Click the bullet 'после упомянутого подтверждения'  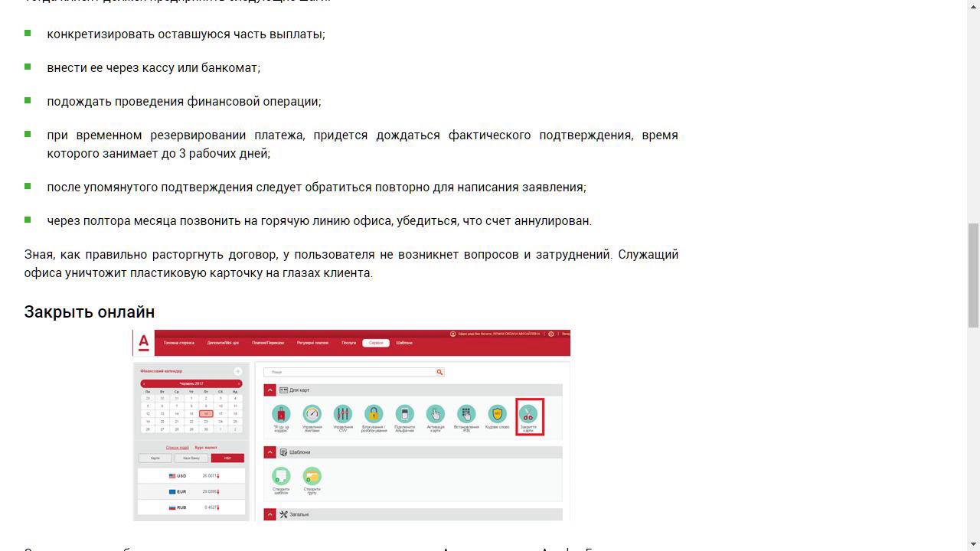[x=317, y=187]
